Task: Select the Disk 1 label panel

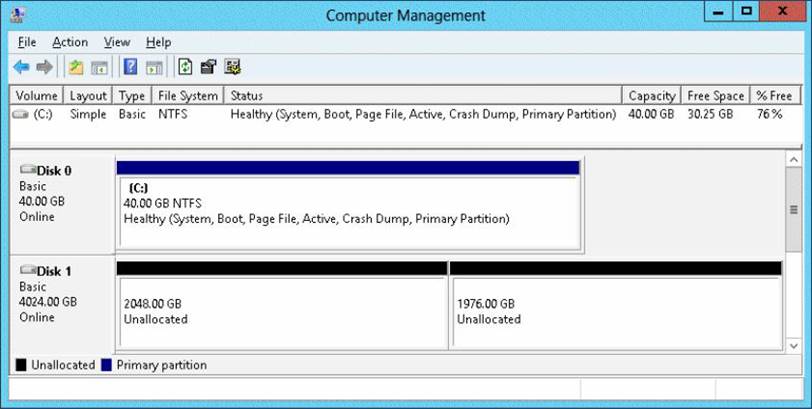Action: tap(60, 301)
